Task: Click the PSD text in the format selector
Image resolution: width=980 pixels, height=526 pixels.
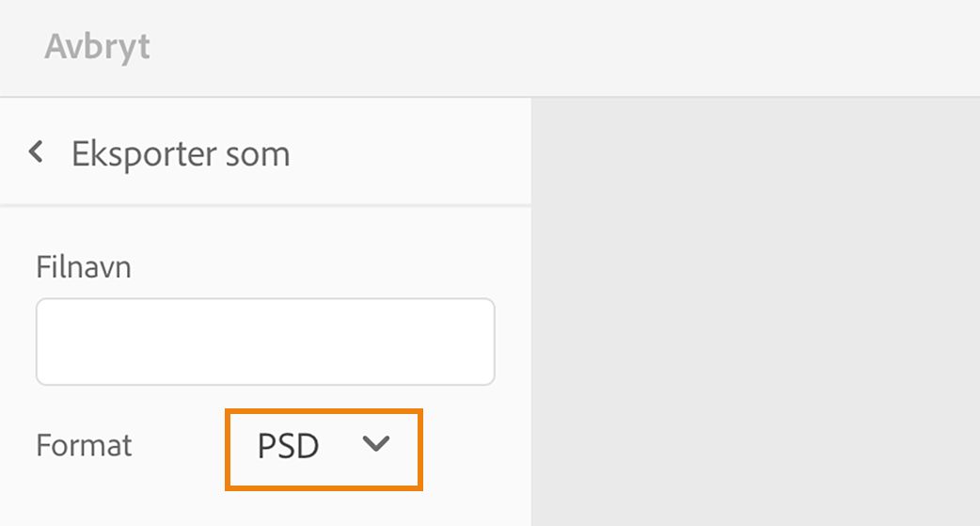Action: [x=289, y=445]
